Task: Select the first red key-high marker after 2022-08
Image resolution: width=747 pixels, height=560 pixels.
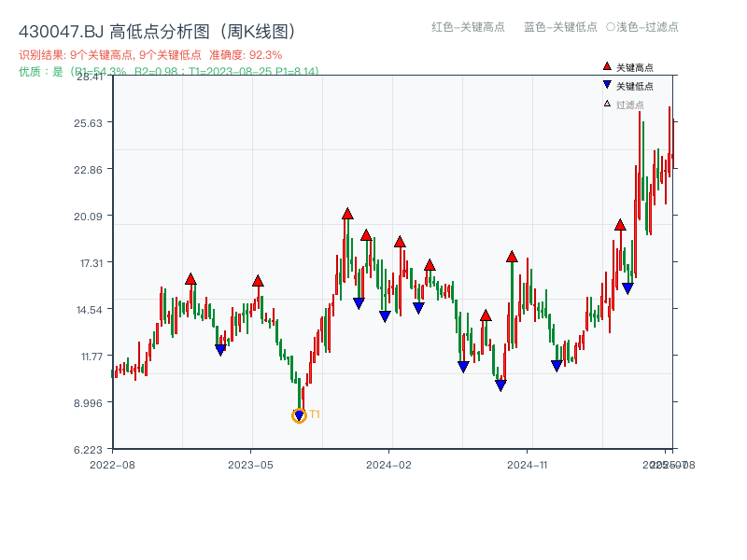Action: [190, 279]
